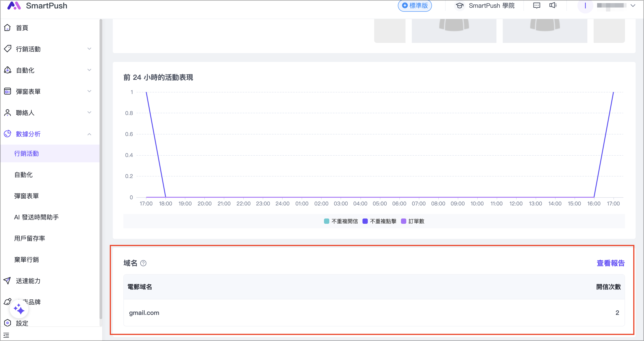Open AI 發送時間助手 submenu item
The height and width of the screenshot is (341, 644).
36,217
